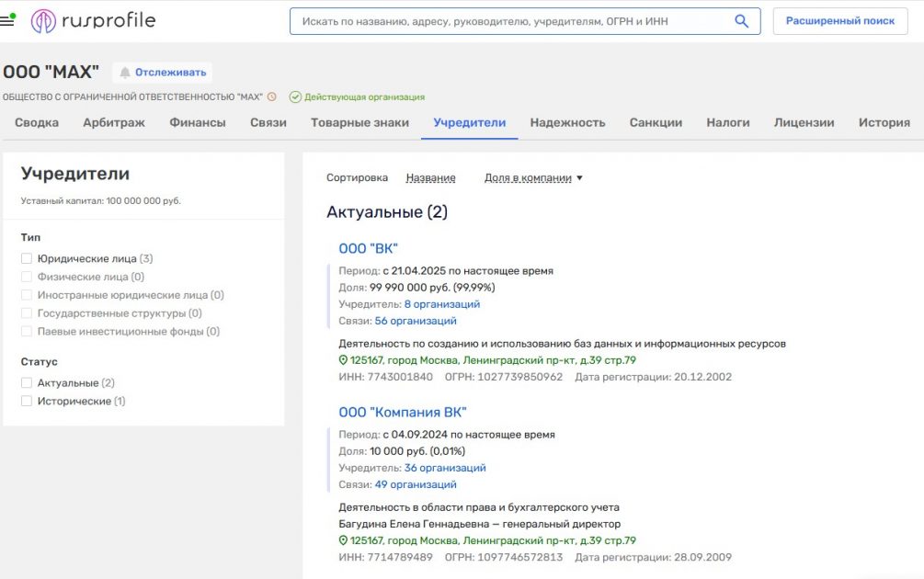Open the hamburger menu icon
Viewport: 924px width, 579px height.
[x=7, y=20]
